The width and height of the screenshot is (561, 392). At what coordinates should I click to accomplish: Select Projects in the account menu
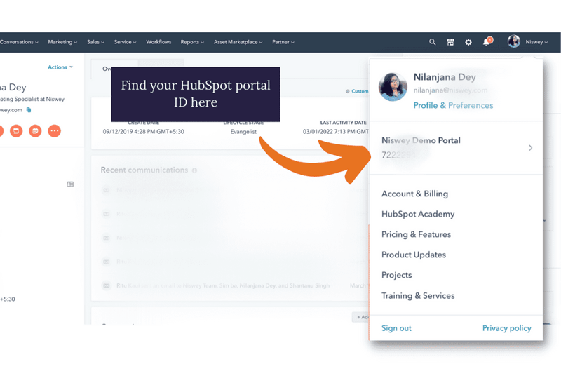tap(396, 275)
